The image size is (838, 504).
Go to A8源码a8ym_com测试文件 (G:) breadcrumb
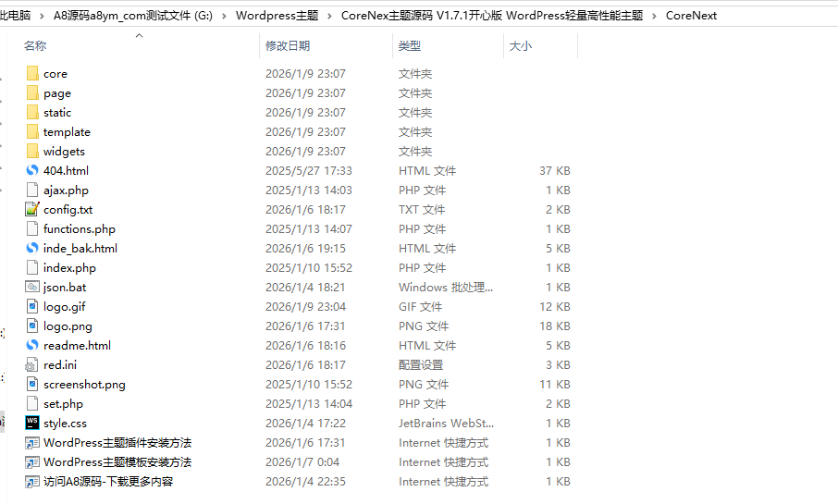pyautogui.click(x=133, y=16)
